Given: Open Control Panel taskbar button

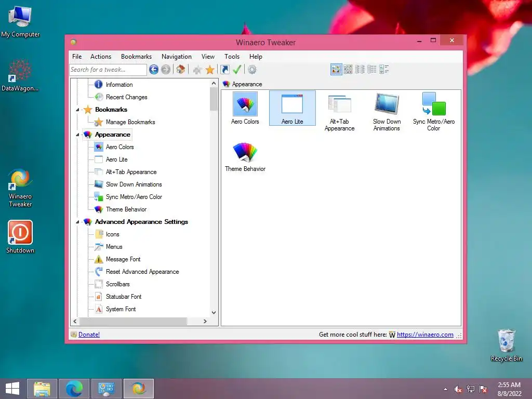Looking at the screenshot, I should click(x=106, y=389).
